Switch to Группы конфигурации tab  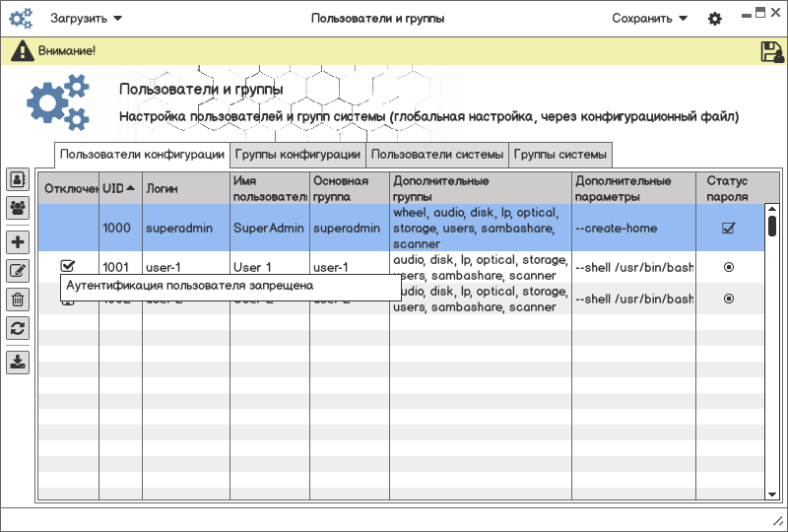(x=297, y=155)
